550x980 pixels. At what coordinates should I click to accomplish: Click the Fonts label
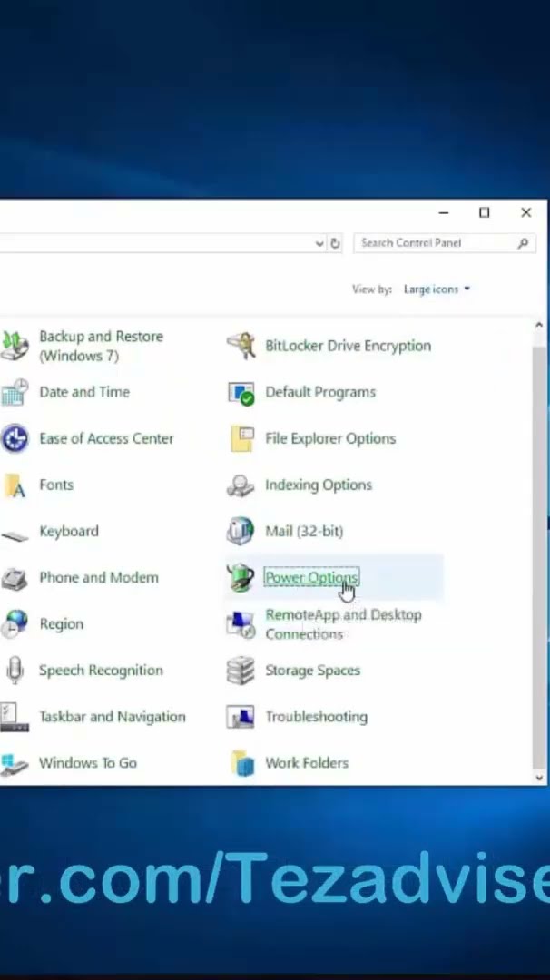tap(56, 485)
